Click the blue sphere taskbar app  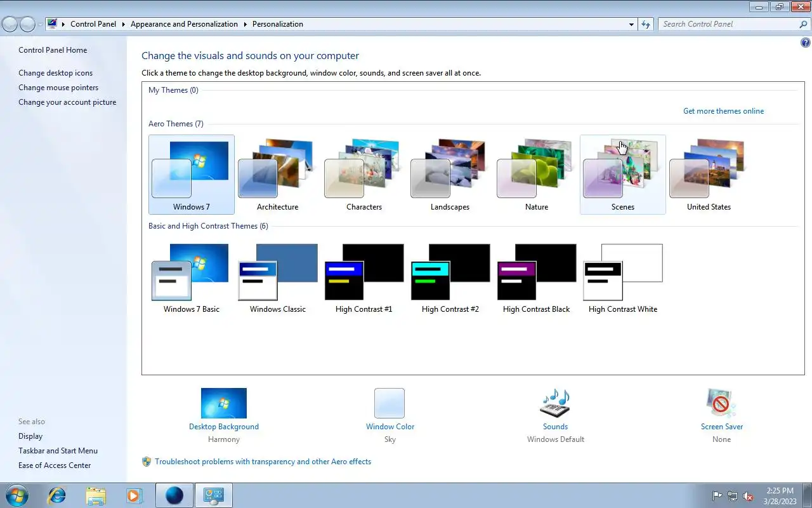[174, 495]
